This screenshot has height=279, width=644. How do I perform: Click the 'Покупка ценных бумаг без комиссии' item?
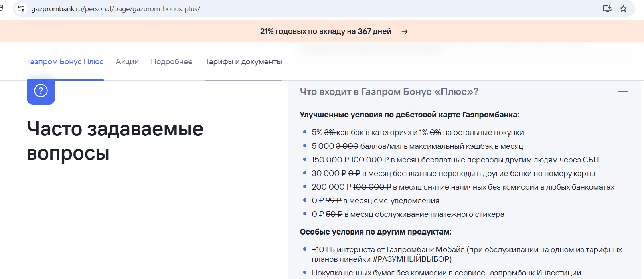446,273
